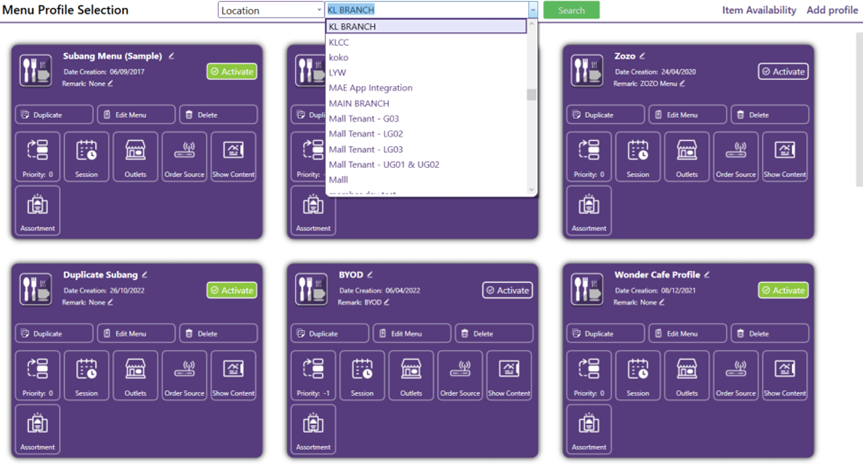Click the dropdown list scrollbar thumb
Viewport: 863px width, 464px height.
tap(532, 95)
